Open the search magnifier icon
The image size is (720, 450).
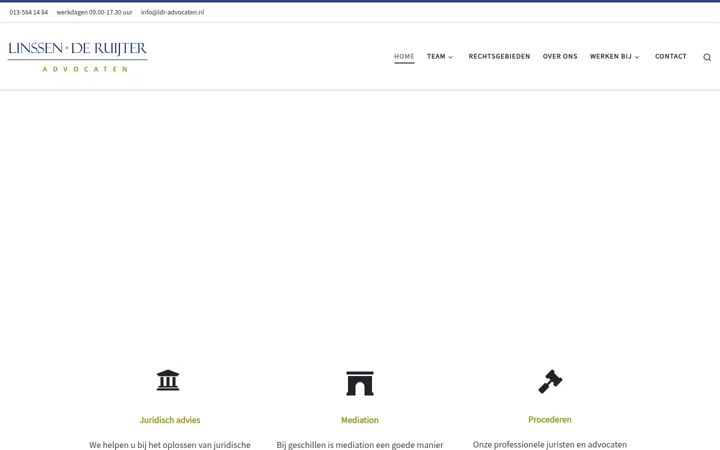707,57
